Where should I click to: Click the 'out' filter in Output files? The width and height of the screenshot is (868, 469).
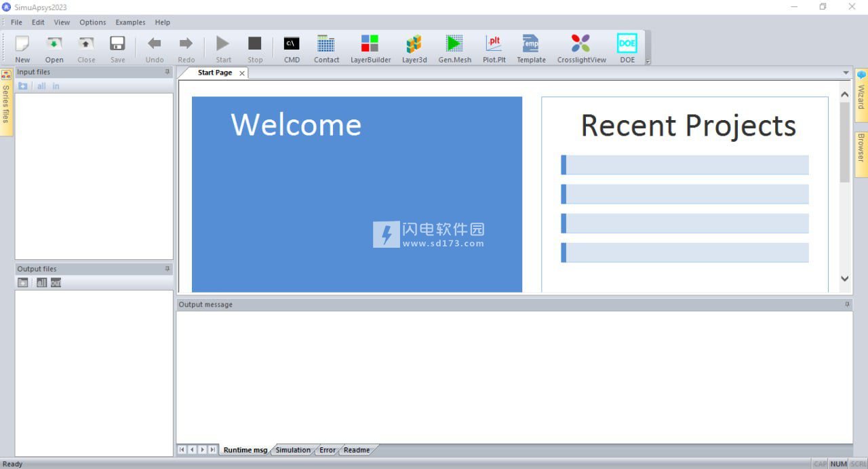pos(56,282)
